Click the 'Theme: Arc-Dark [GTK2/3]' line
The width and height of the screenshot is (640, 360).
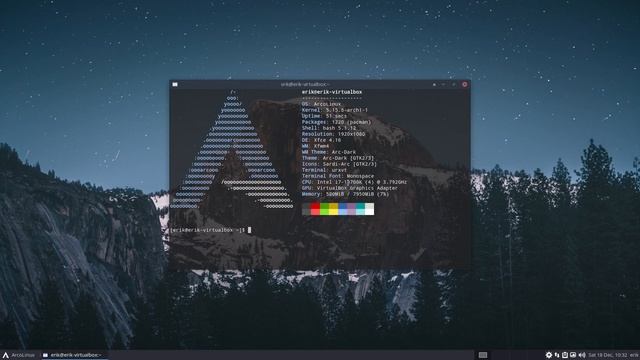pos(338,158)
